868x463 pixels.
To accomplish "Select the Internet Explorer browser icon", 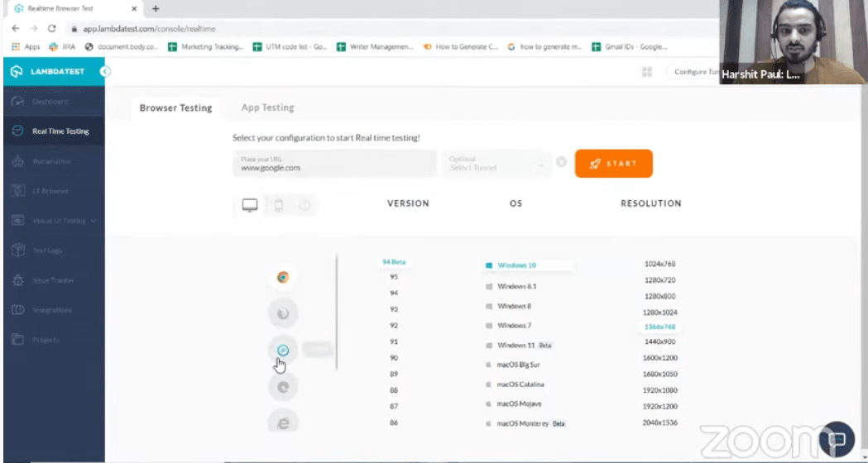I will coord(283,422).
